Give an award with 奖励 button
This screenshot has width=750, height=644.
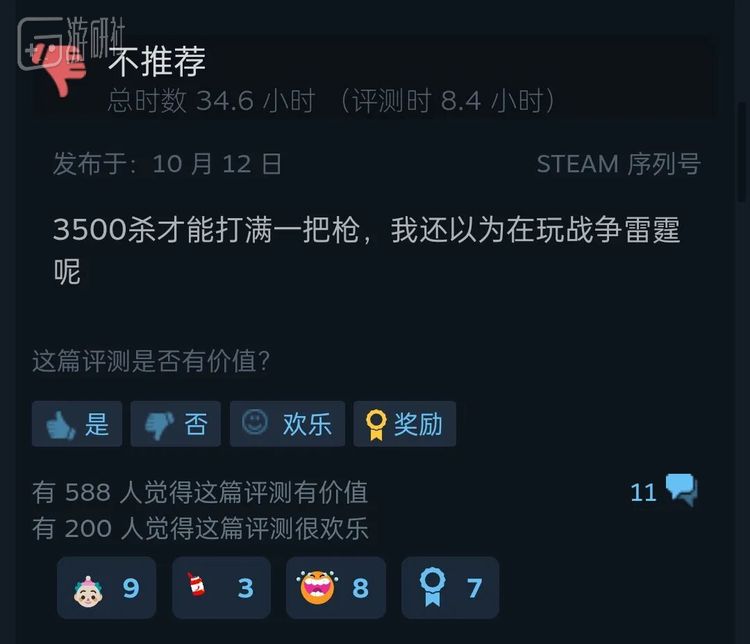(x=405, y=424)
